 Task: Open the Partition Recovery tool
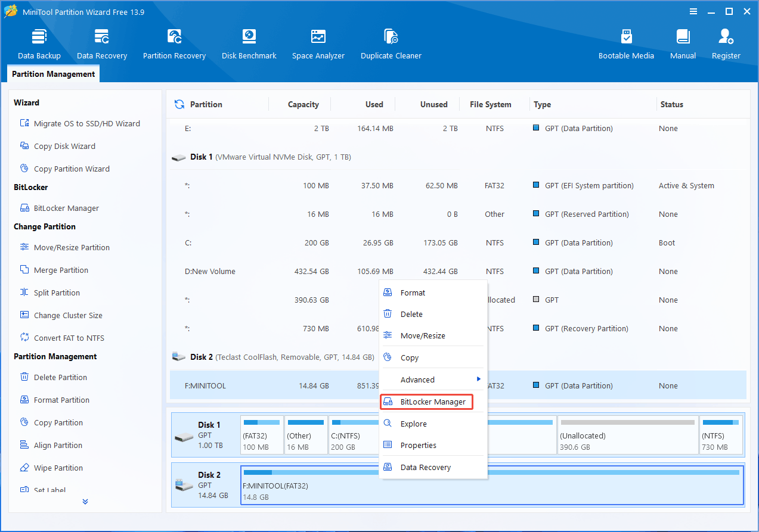click(174, 43)
